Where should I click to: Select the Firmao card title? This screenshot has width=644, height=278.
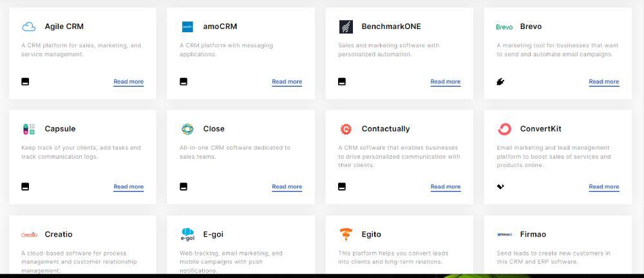533,234
